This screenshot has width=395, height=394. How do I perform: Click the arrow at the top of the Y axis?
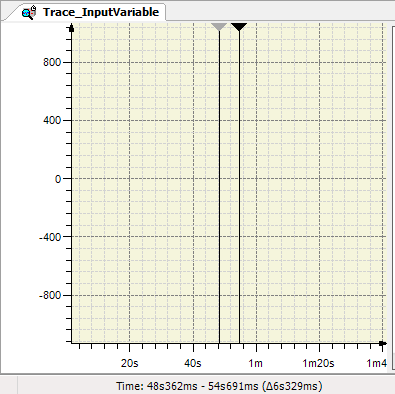click(71, 28)
